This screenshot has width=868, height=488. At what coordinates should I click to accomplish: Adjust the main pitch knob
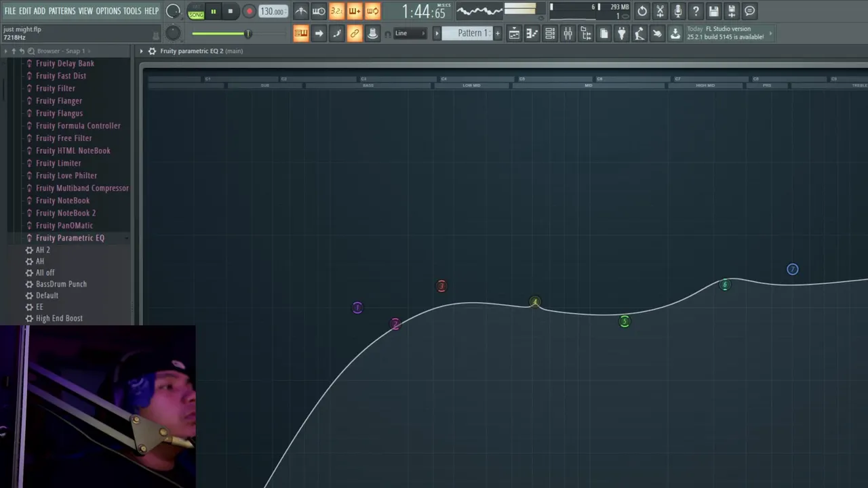pyautogui.click(x=173, y=33)
